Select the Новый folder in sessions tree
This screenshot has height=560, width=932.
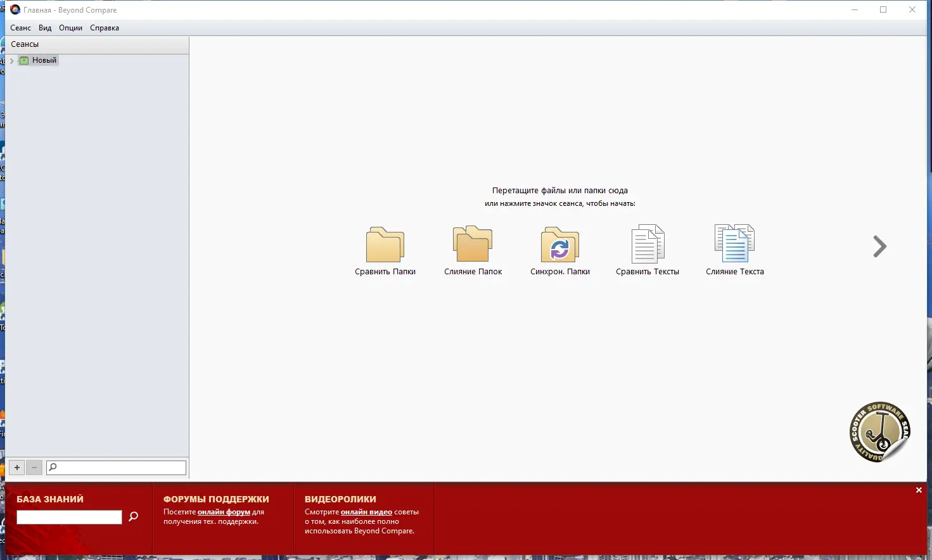click(x=39, y=60)
